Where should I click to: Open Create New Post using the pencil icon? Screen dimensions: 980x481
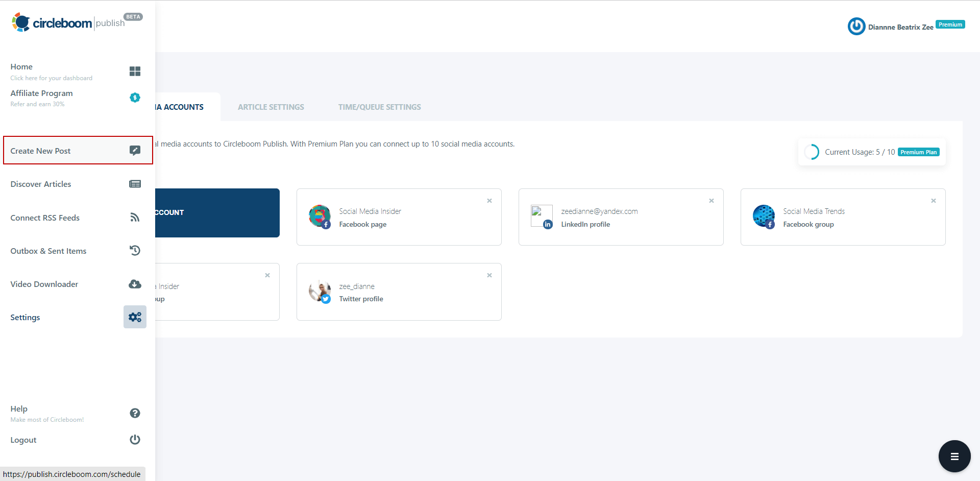[x=134, y=150]
